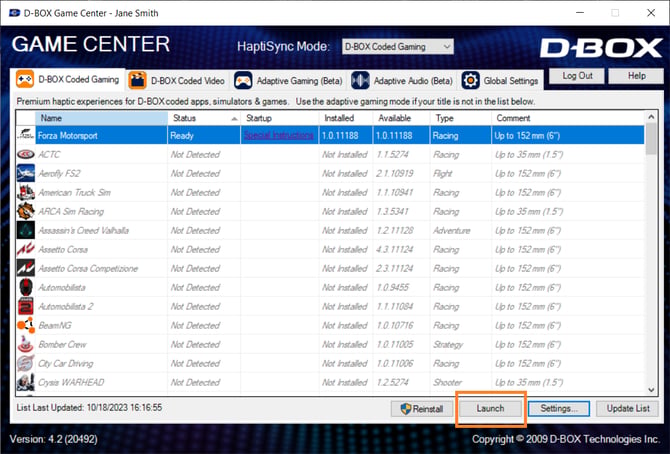Click available version 2.1.10919
The image size is (670, 454).
pyautogui.click(x=395, y=174)
